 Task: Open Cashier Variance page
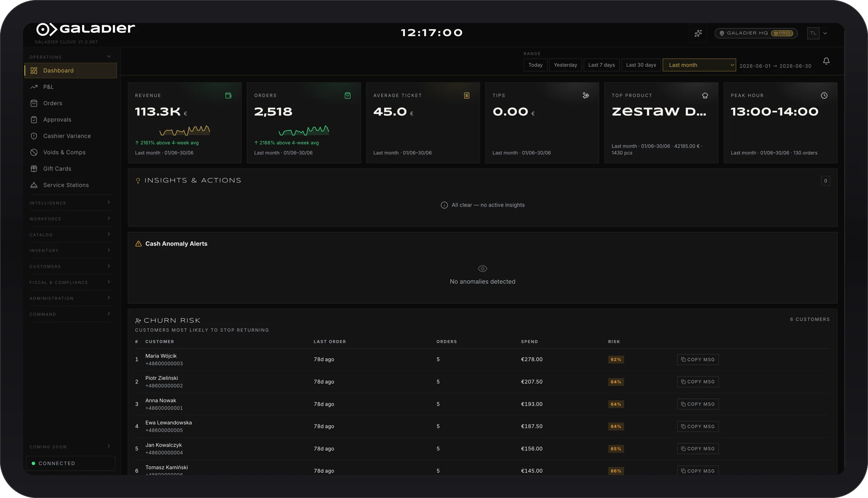[71, 136]
